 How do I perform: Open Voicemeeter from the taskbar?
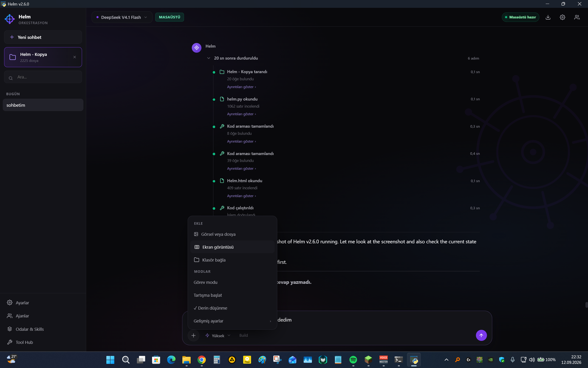[383, 360]
